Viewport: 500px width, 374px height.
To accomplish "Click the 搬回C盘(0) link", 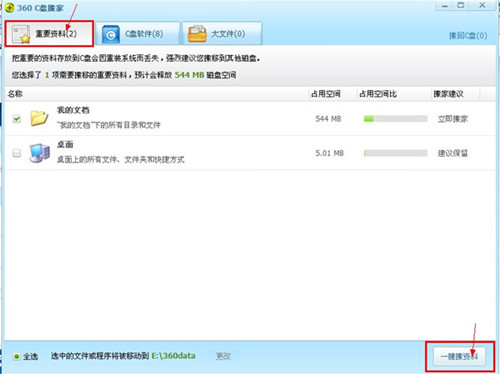I will (x=468, y=36).
